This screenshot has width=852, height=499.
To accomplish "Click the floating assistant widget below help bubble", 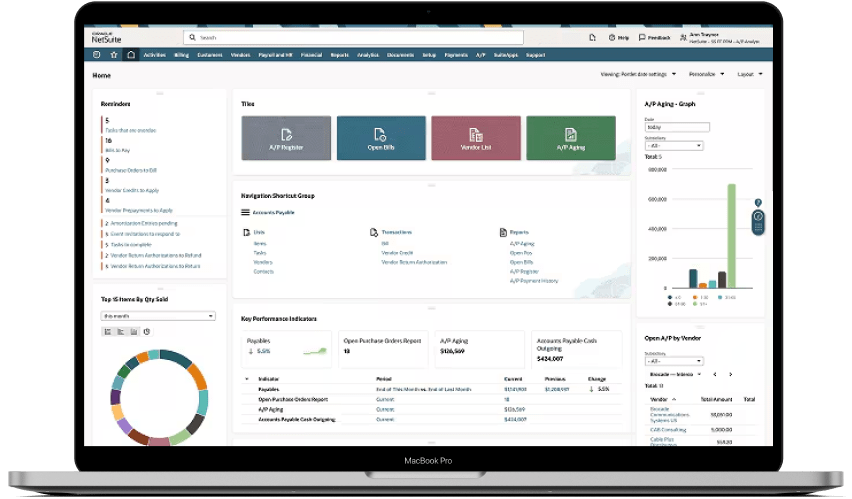I will pos(758,222).
